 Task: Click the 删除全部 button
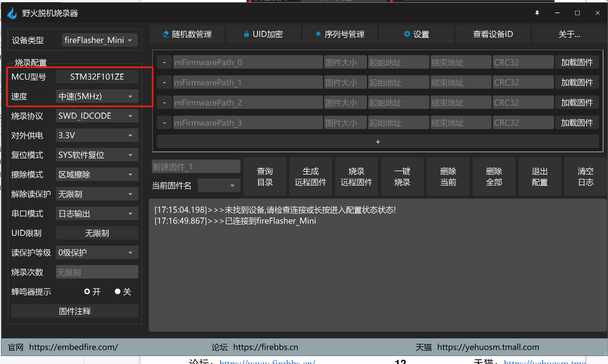click(494, 176)
